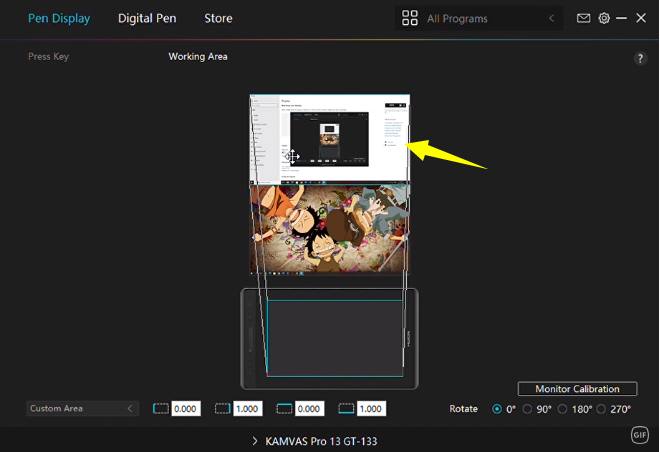Minimize the Huion tablet window
The height and width of the screenshot is (452, 660).
621,18
